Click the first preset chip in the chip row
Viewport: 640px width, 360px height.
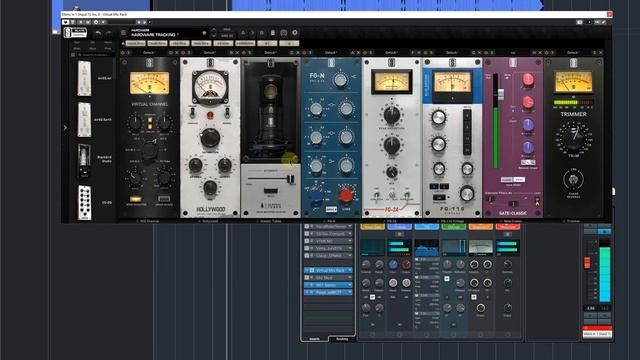pos(135,43)
